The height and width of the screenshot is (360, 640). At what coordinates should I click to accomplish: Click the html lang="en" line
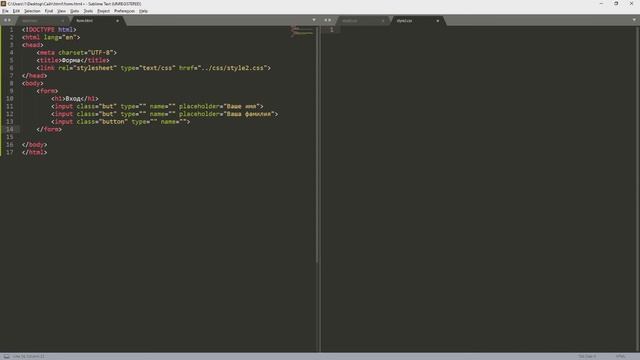click(51, 37)
